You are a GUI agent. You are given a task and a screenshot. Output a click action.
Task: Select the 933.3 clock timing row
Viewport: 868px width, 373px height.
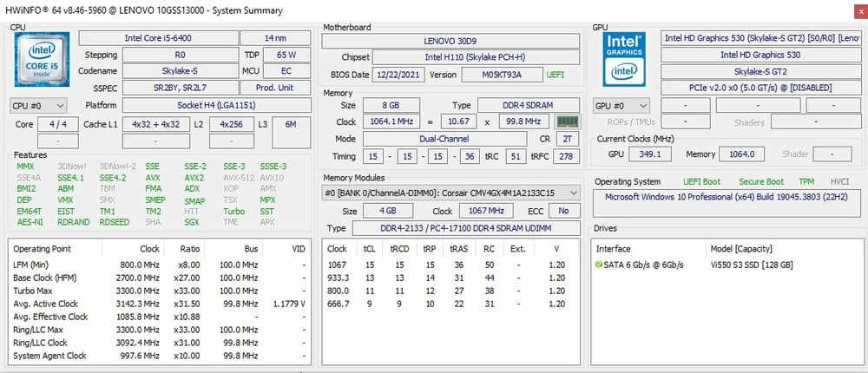(450, 278)
